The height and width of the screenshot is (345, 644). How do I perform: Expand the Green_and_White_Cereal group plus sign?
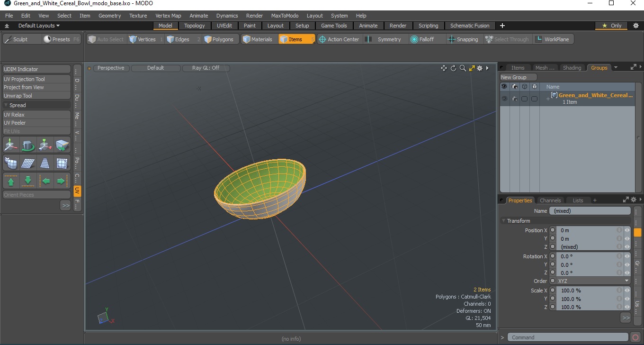548,99
